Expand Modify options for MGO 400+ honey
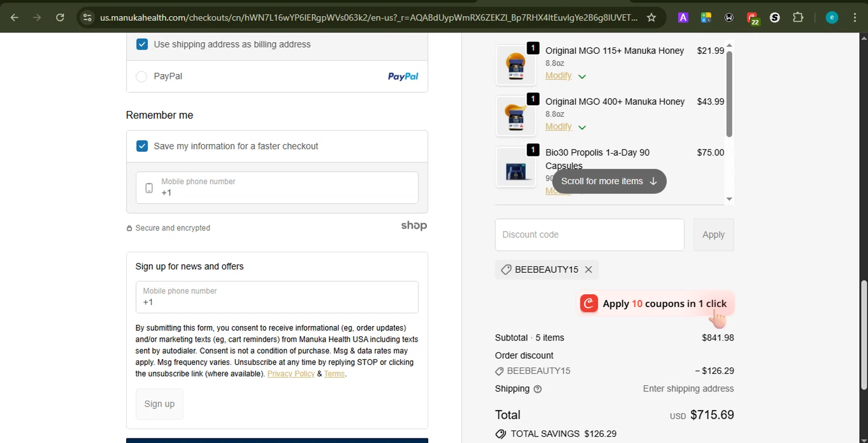The width and height of the screenshot is (868, 443). coord(582,127)
